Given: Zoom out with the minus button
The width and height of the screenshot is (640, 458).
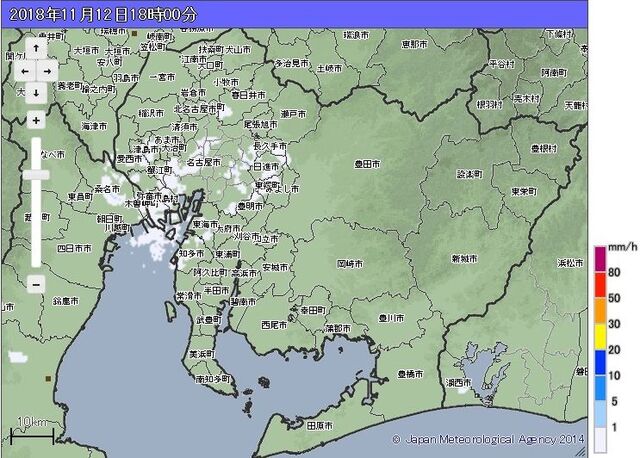Looking at the screenshot, I should click(x=36, y=284).
